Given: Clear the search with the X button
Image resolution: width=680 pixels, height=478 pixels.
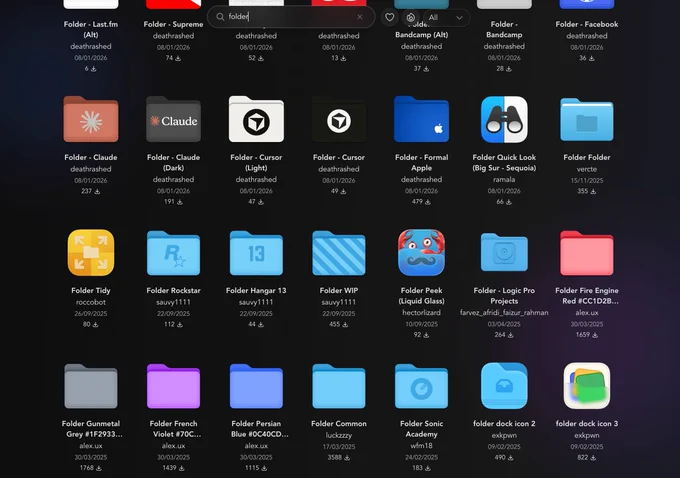Looking at the screenshot, I should [x=360, y=17].
